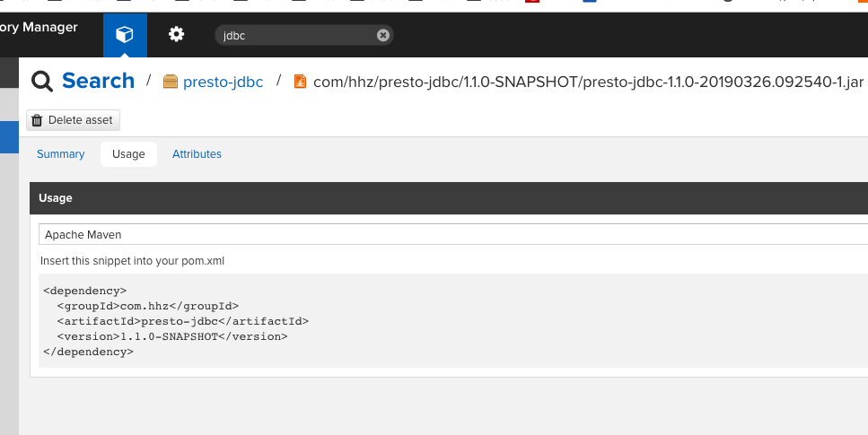
Task: Clear the jdbc search field
Action: (383, 35)
